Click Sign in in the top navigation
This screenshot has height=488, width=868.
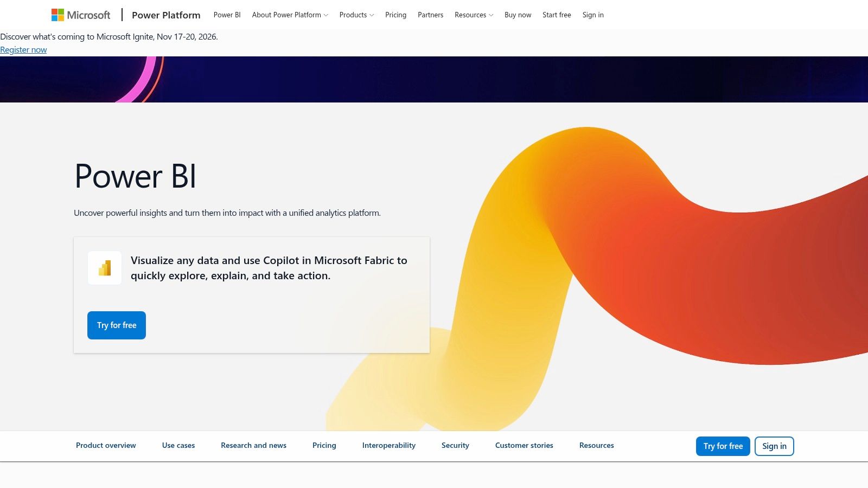point(593,15)
